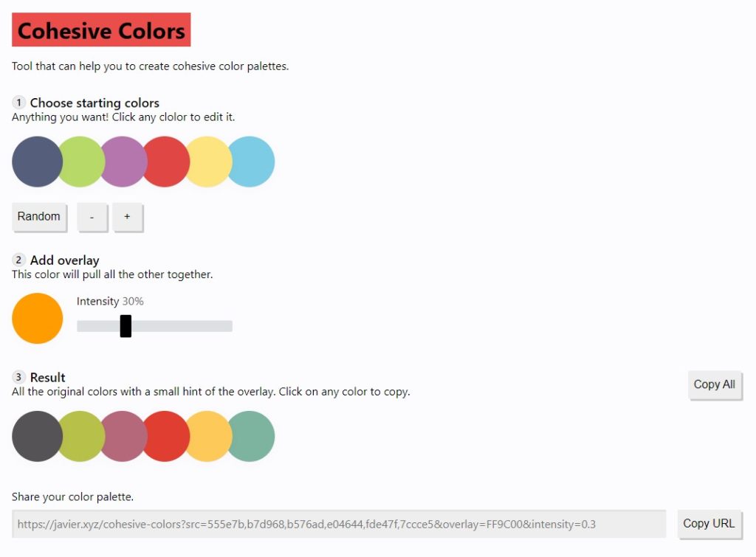Adjust the Intensity slider handle

(x=126, y=325)
